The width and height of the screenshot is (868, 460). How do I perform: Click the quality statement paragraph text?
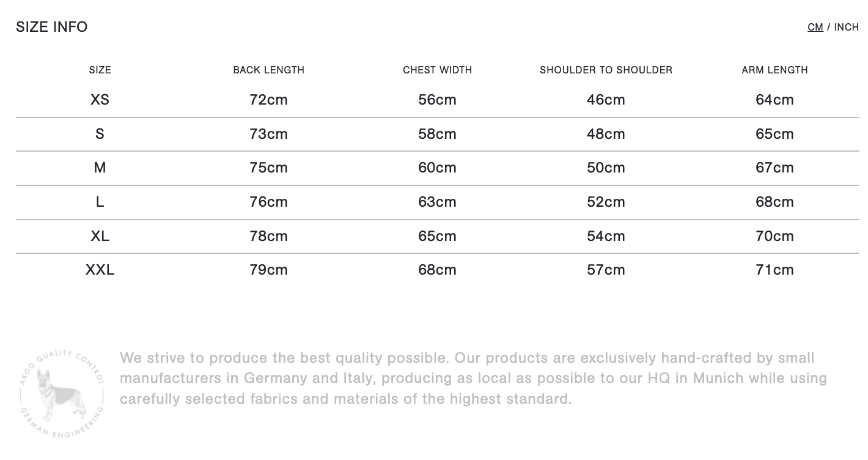click(474, 379)
